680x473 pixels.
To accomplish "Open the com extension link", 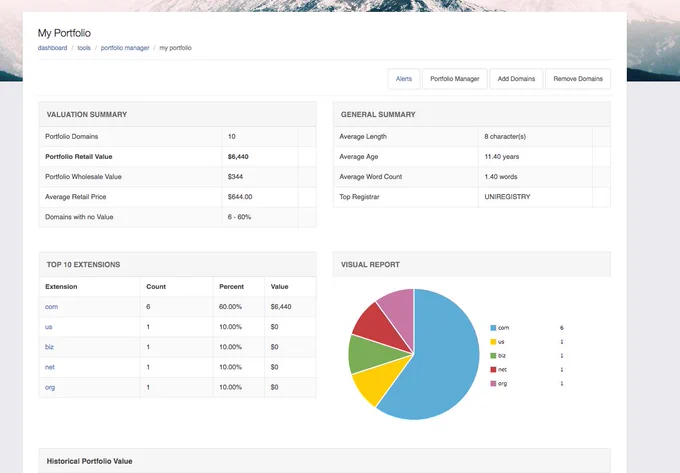I will [51, 307].
